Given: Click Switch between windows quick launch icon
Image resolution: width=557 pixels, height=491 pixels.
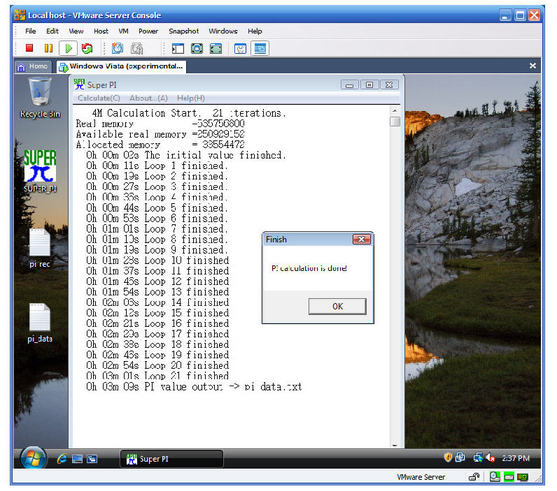Looking at the screenshot, I should tap(92, 459).
